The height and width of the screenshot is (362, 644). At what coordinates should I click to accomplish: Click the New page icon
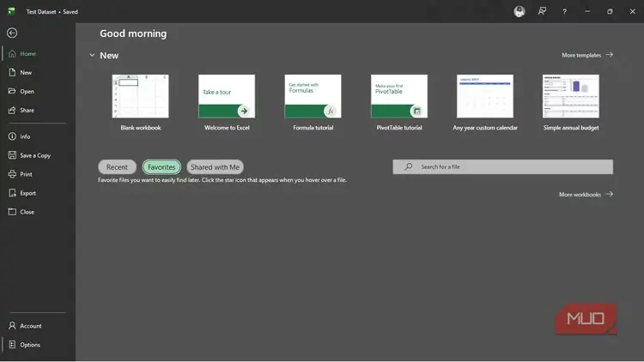(12, 73)
